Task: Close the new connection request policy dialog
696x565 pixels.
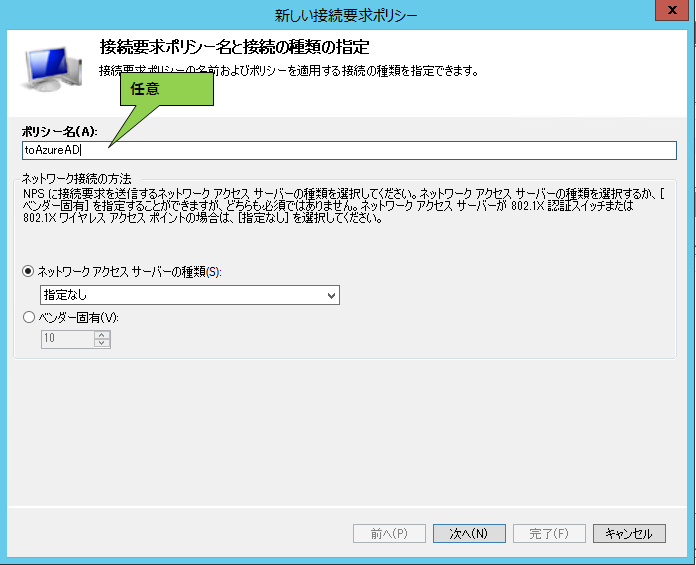Action: click(x=672, y=10)
